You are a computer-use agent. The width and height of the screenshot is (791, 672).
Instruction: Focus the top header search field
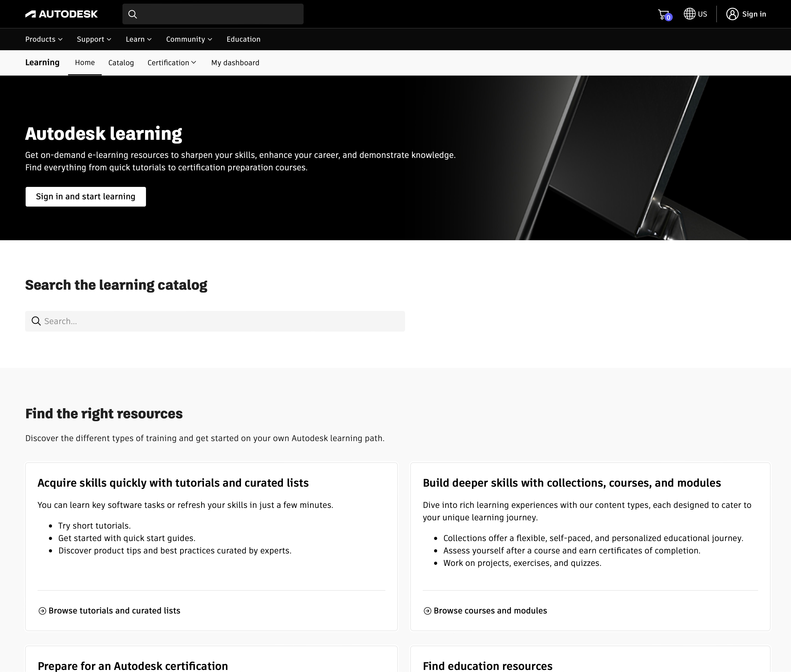[213, 14]
